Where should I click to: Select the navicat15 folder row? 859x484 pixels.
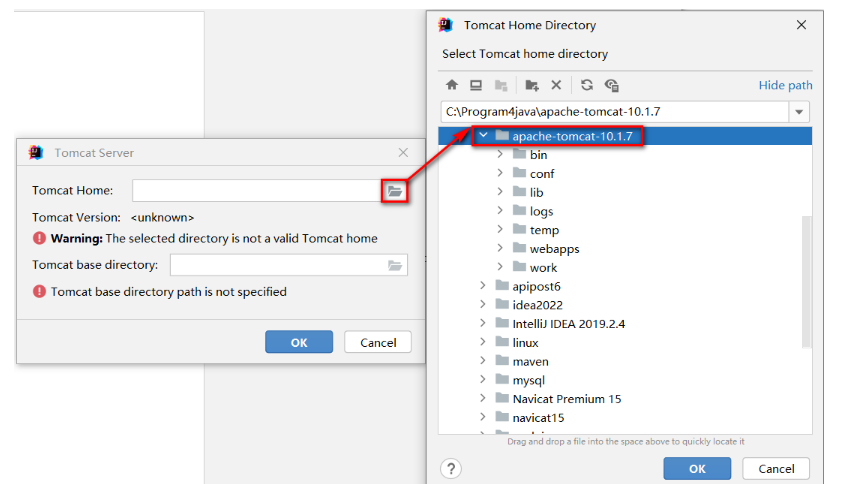point(625,418)
